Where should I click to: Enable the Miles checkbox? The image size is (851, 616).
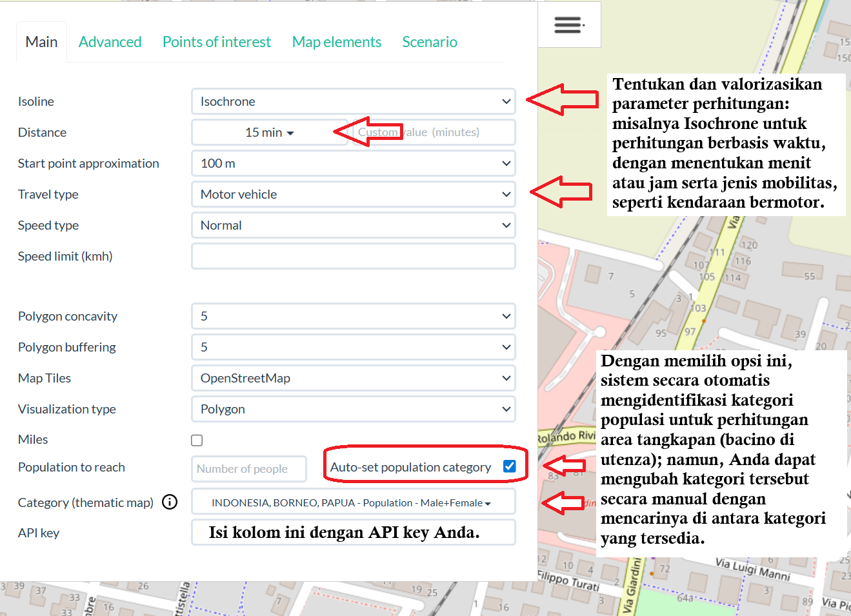pyautogui.click(x=197, y=440)
